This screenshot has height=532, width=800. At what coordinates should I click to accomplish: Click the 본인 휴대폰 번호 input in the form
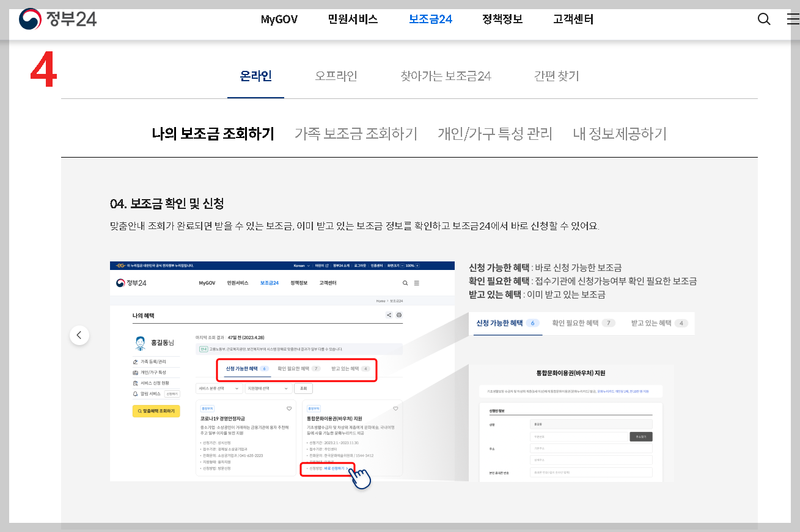point(591,472)
